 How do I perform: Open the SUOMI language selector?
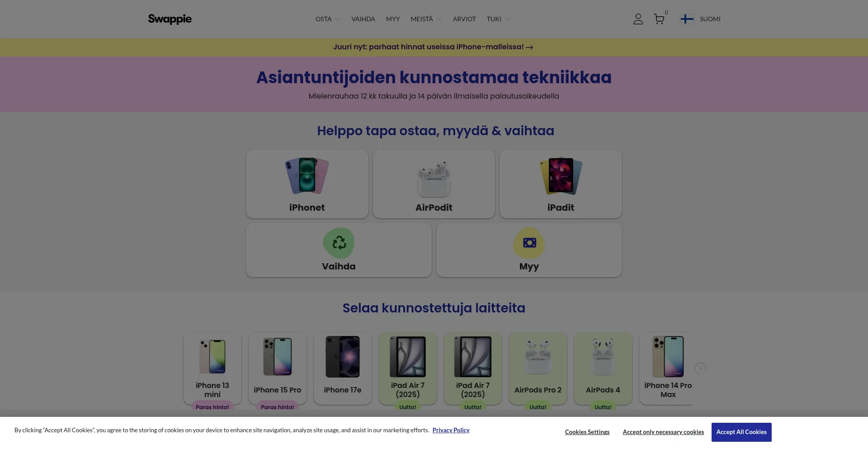(x=710, y=19)
